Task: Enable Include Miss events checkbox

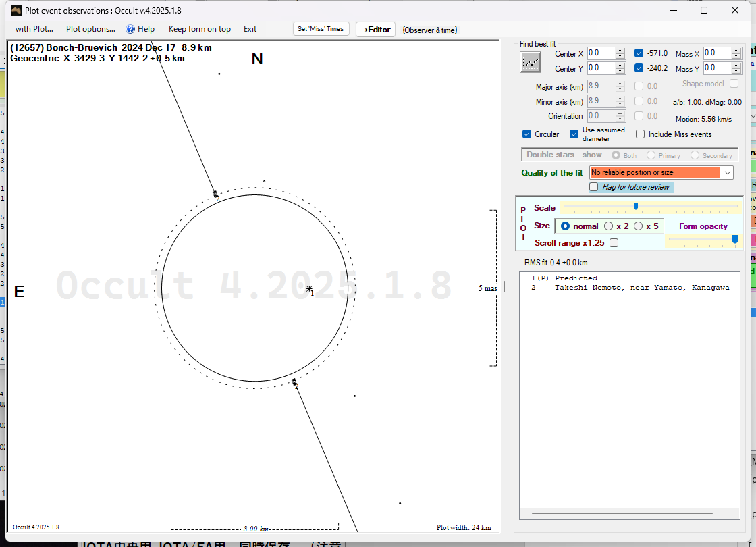Action: pos(641,134)
